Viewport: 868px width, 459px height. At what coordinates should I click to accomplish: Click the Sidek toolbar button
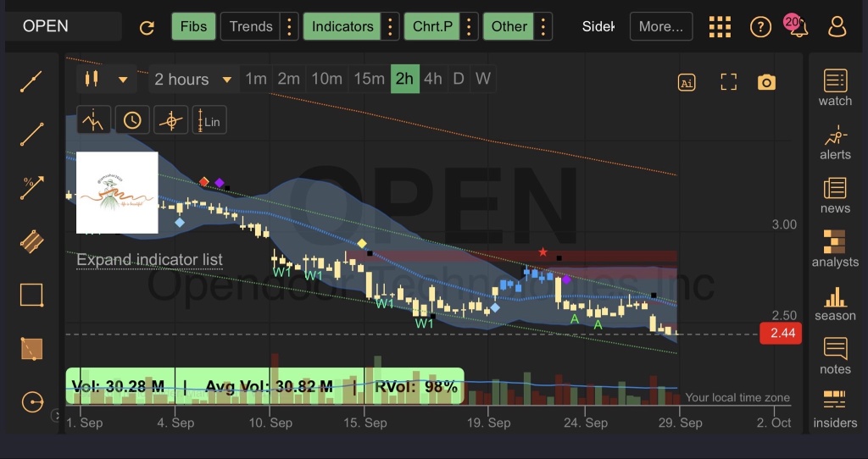coord(598,26)
